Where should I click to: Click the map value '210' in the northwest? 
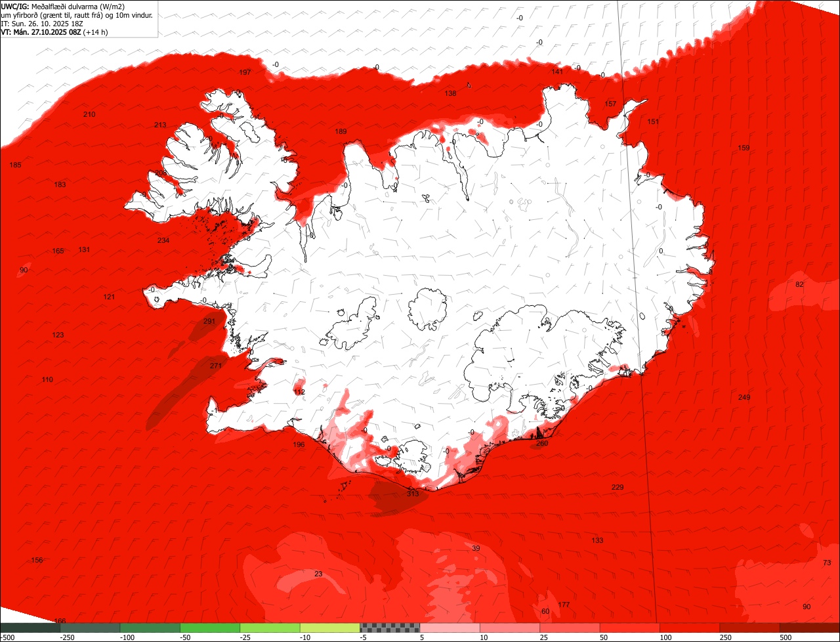(89, 115)
